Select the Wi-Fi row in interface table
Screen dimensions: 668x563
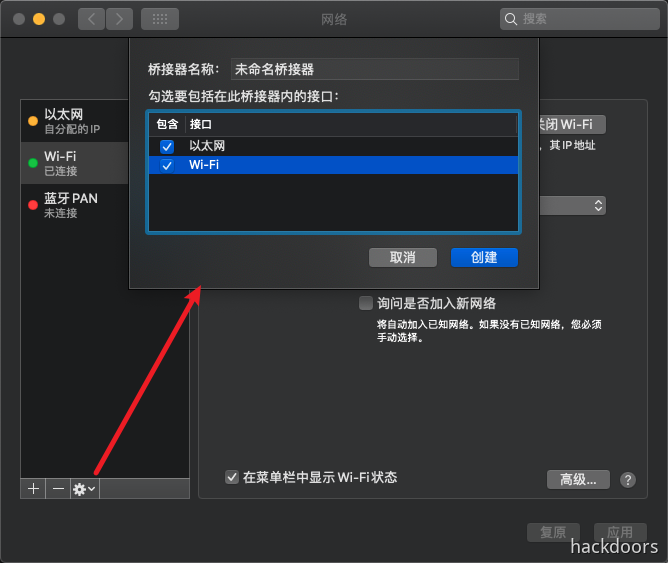click(333, 165)
